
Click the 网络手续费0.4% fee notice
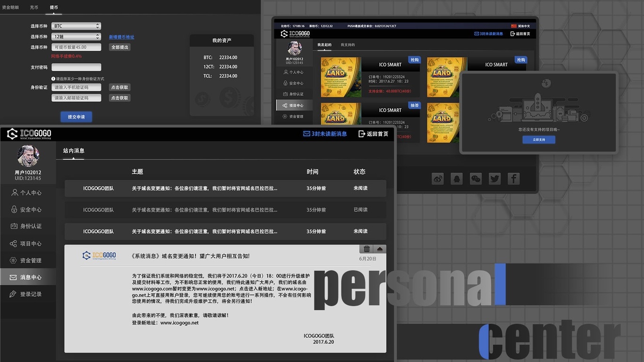point(66,56)
